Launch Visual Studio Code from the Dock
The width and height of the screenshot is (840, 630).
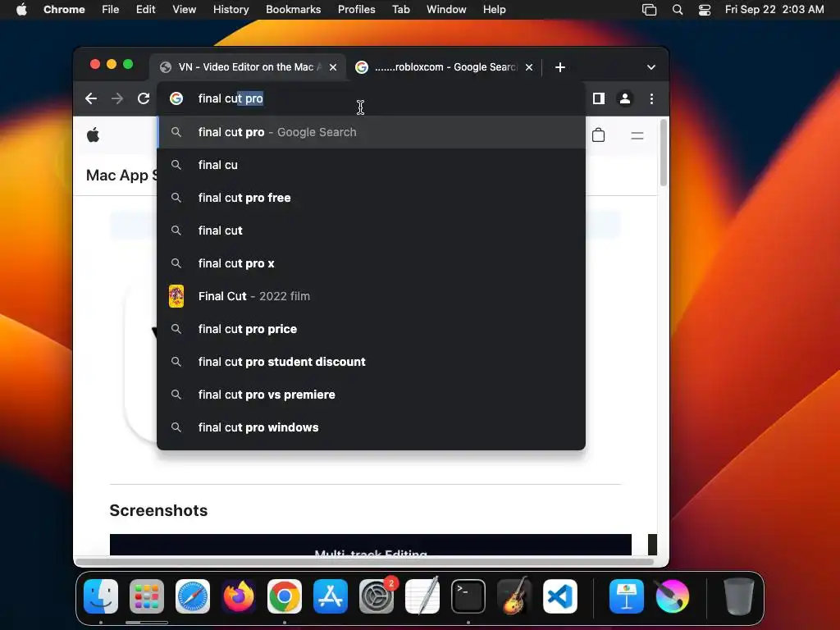[x=559, y=596]
